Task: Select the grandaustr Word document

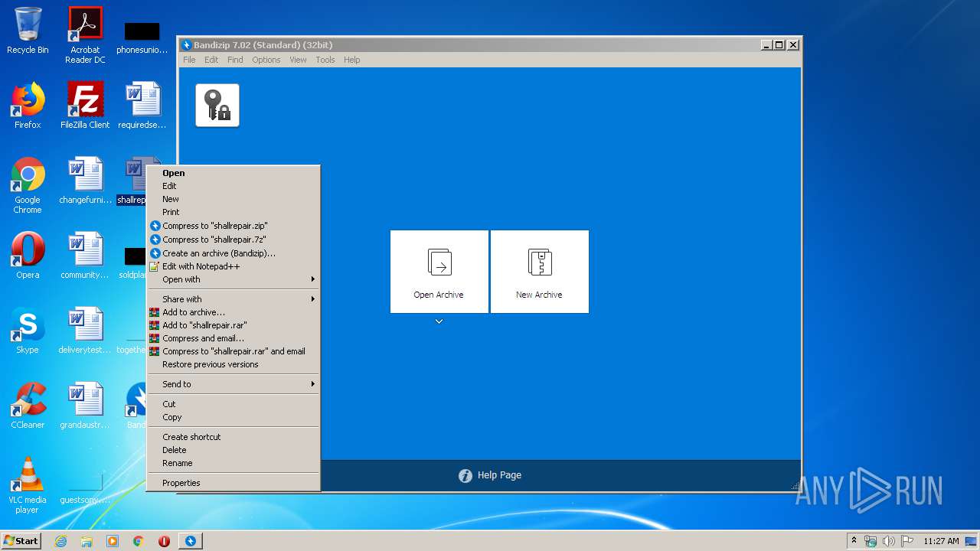Action: (85, 406)
